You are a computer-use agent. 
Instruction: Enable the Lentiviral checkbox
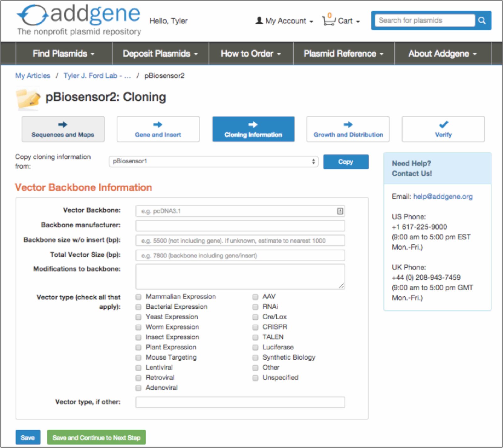138,367
